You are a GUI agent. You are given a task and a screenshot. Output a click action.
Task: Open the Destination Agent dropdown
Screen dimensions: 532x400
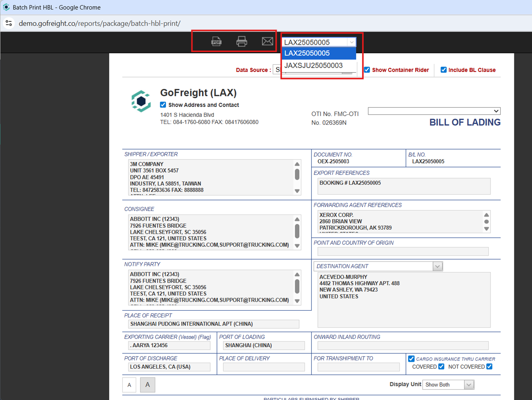[438, 266]
